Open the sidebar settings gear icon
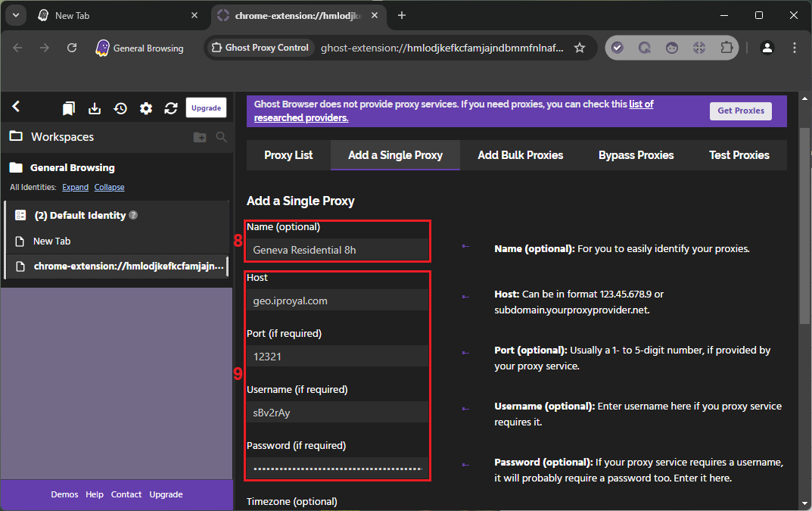Screen dimensions: 812x511 tap(146, 108)
